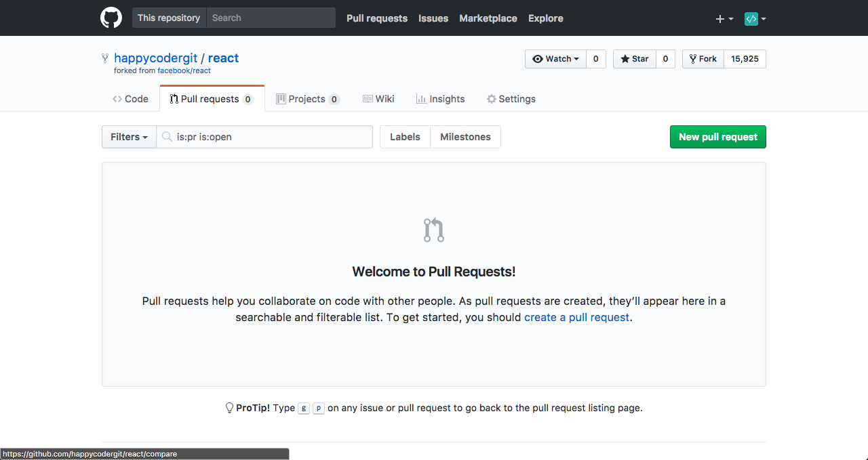Viewport: 868px width, 460px height.
Task: Click the star icon to star the repo
Action: click(625, 58)
